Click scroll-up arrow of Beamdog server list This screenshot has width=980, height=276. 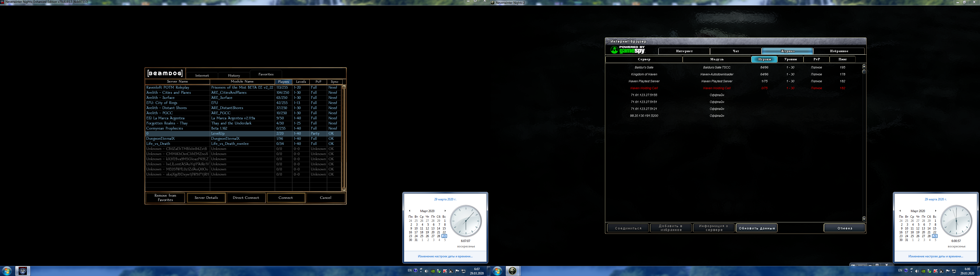(344, 87)
